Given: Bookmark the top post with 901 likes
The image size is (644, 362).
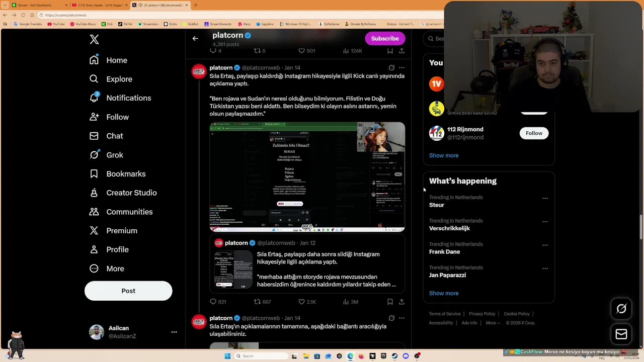Looking at the screenshot, I should tap(390, 51).
